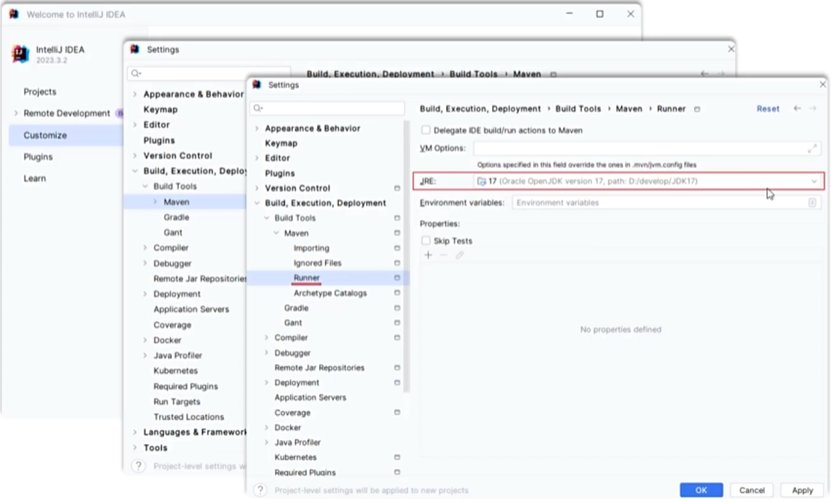
Task: Click project-level marker beside Importing row
Action: [397, 248]
